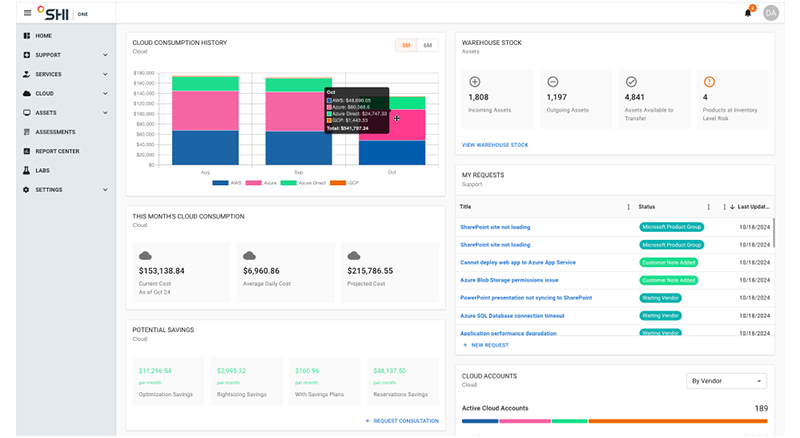Click the Settings gear icon
The height and width of the screenshot is (438, 800).
coord(27,189)
